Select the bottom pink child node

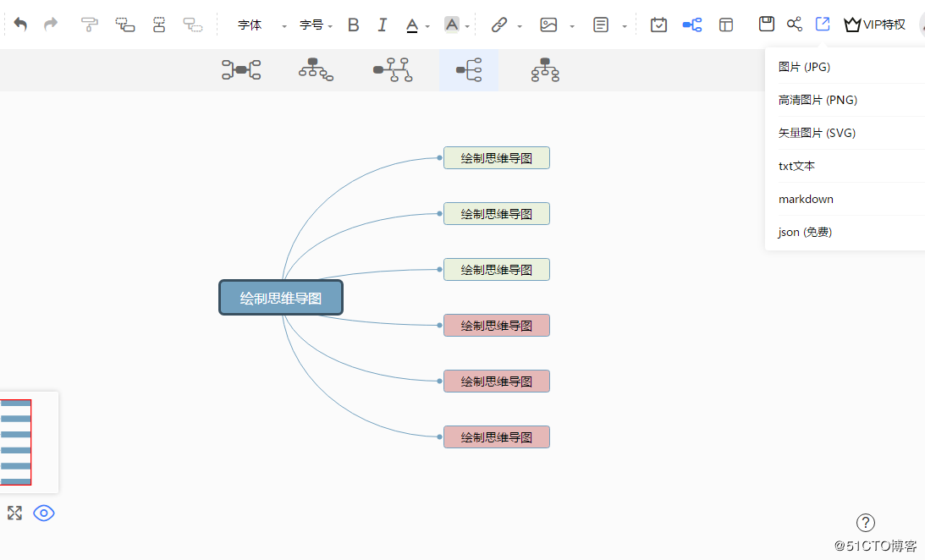pos(497,436)
